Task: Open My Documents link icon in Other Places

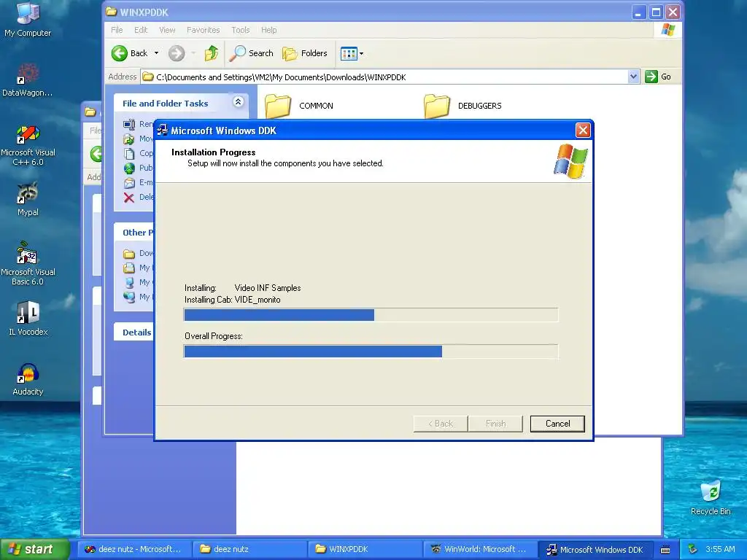Action: 129,268
